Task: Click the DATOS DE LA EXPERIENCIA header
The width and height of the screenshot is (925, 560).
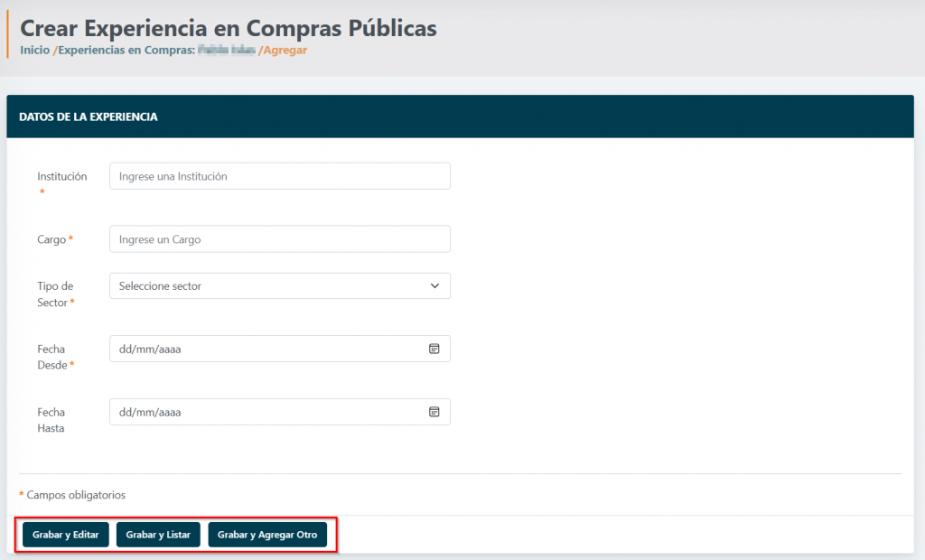Action: pos(89,117)
